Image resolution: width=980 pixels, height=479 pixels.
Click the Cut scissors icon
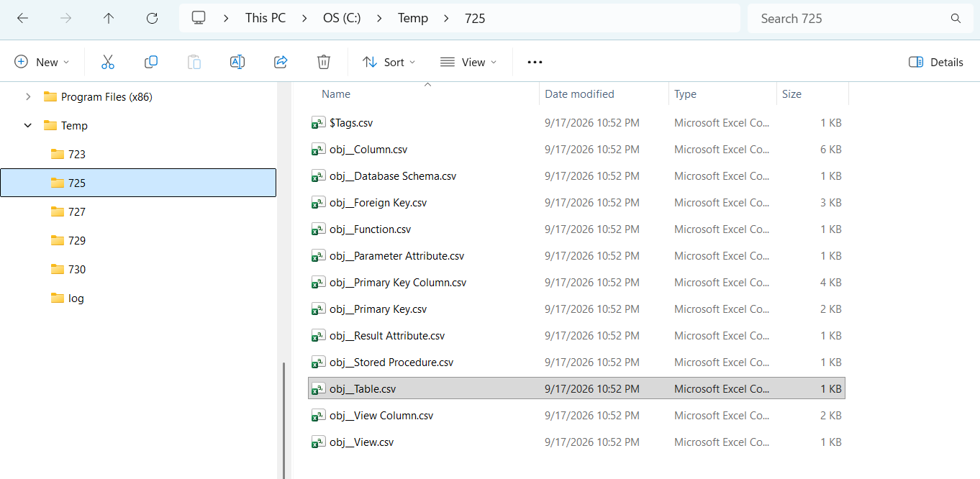pos(108,62)
